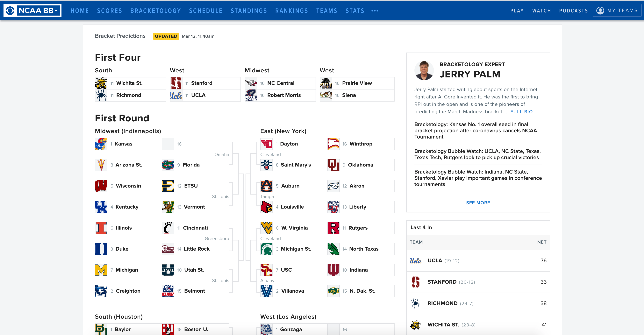Click the ETSU logo
This screenshot has width=644, height=335.
168,186
